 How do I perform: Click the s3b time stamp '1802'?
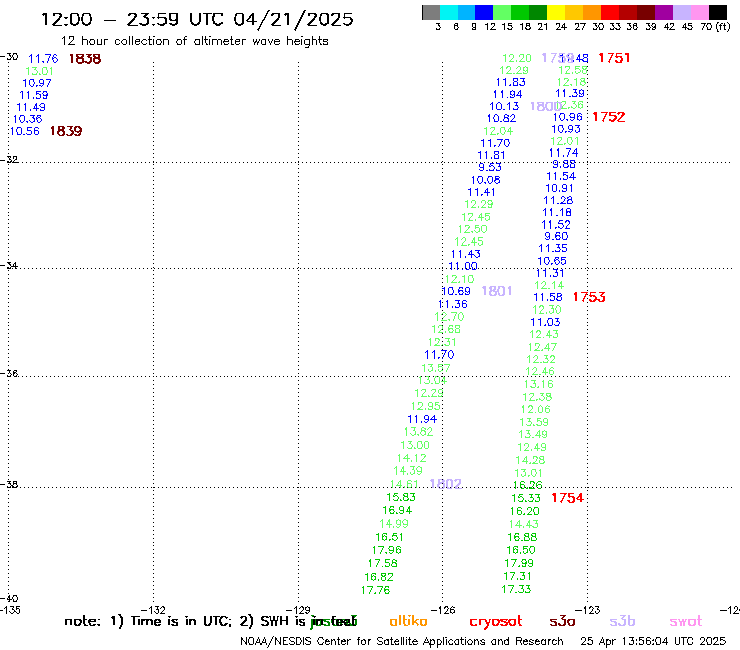[x=446, y=483]
